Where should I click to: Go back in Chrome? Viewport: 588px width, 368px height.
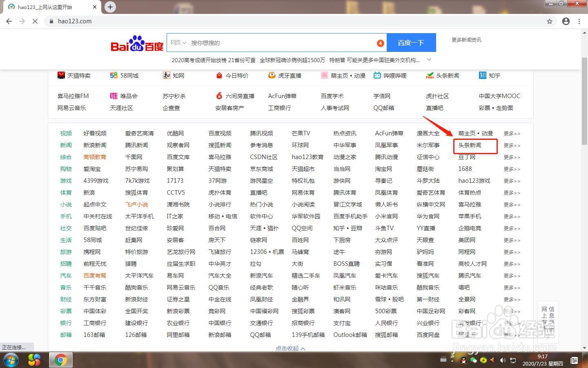click(x=9, y=21)
